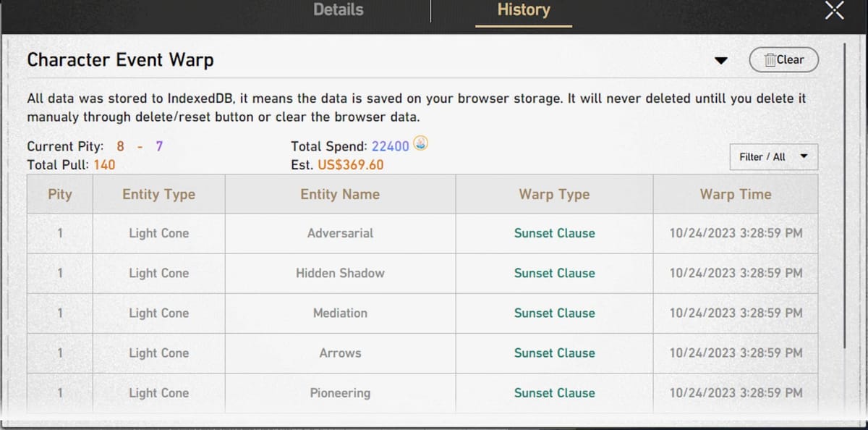
Task: Select the Arrows light cone row
Action: [340, 353]
